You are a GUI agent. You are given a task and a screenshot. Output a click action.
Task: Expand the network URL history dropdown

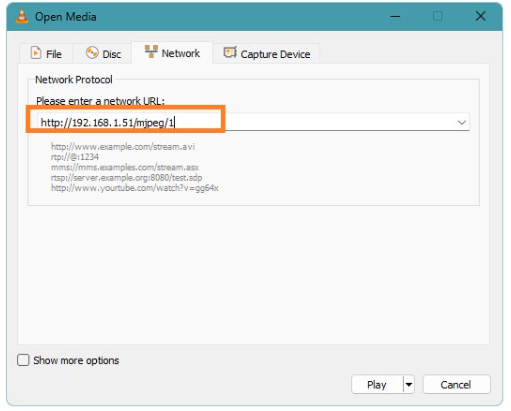462,122
